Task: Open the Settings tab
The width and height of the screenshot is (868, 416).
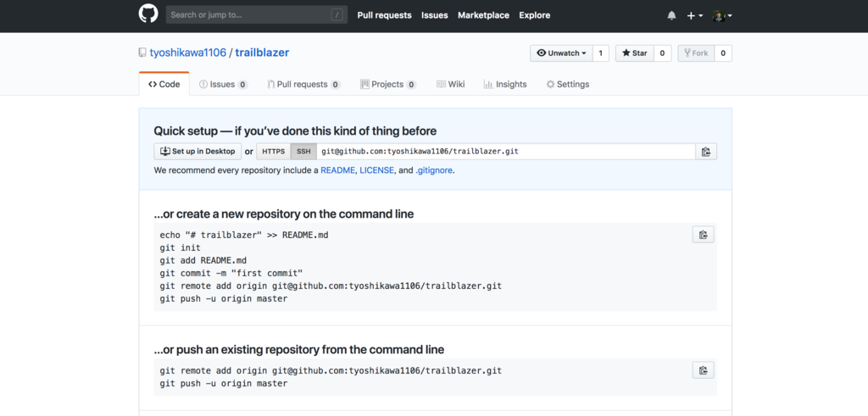Action: click(x=567, y=84)
